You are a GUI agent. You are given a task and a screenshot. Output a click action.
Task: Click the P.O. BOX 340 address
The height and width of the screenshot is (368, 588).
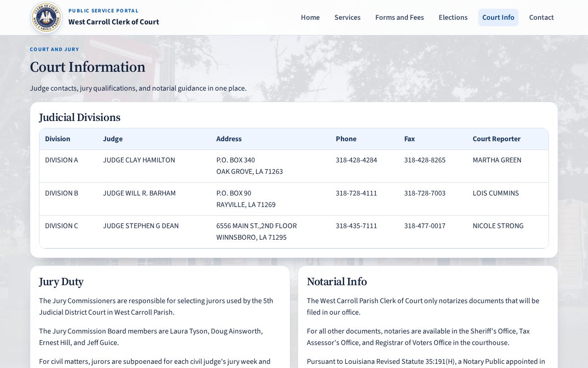(236, 160)
